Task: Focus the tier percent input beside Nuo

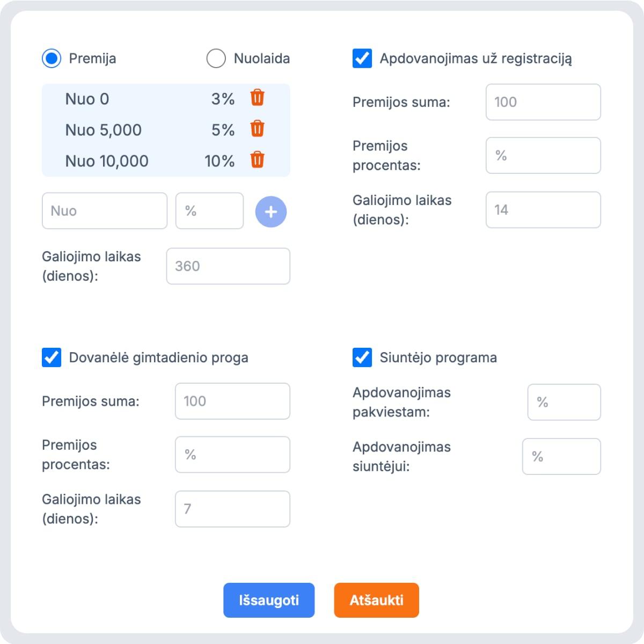Action: point(209,211)
